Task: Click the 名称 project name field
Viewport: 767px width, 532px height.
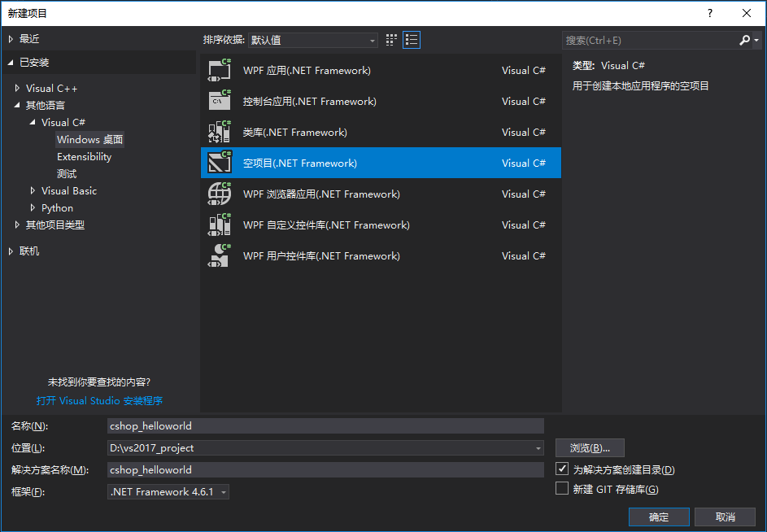Action: (325, 425)
